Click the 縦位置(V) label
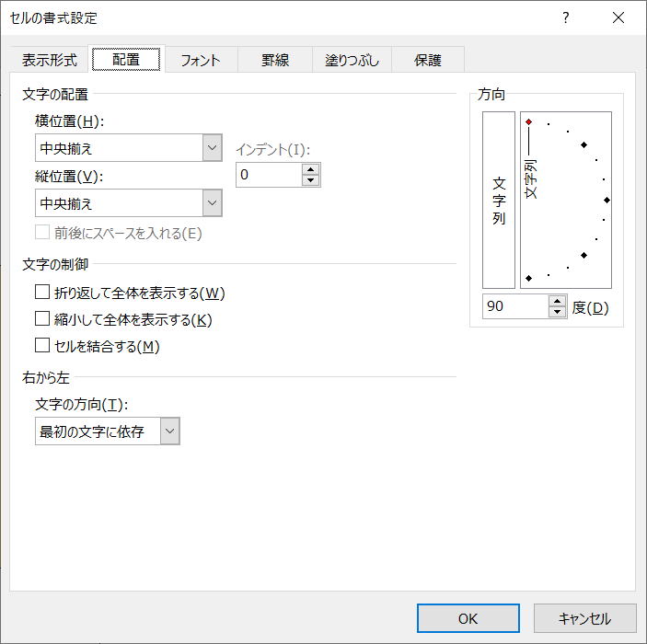The image size is (647, 644). pyautogui.click(x=69, y=177)
